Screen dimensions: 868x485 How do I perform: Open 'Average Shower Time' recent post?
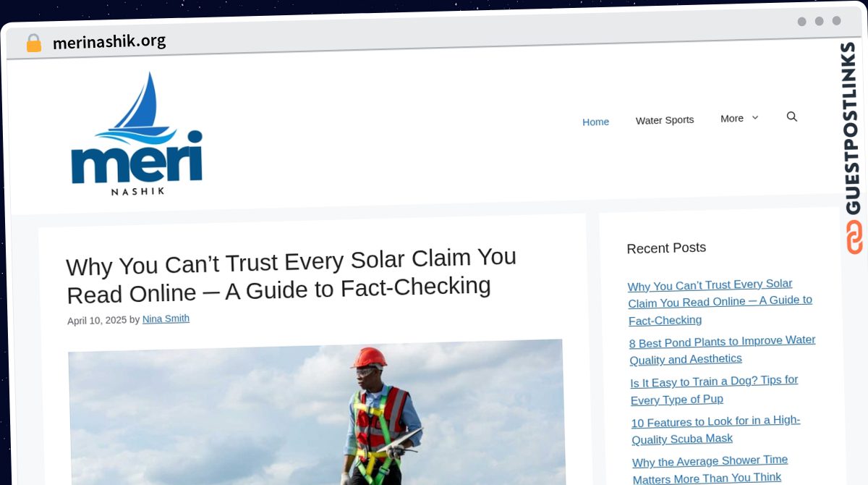click(x=710, y=469)
